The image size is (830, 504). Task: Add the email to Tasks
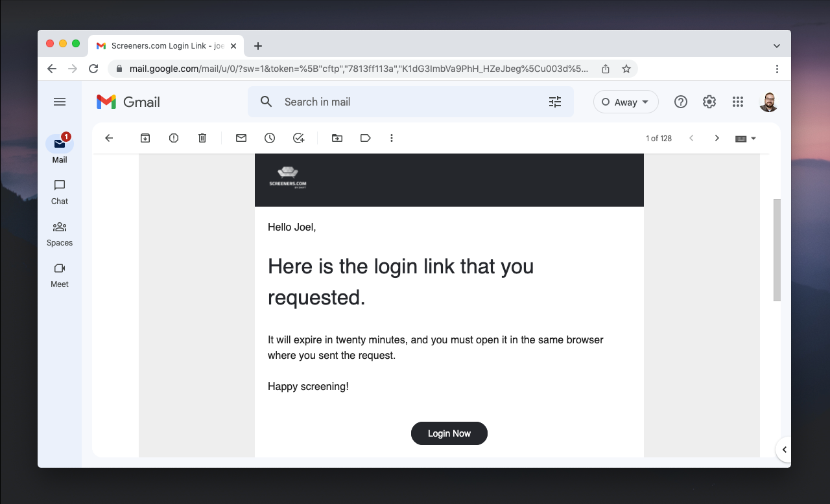(298, 138)
